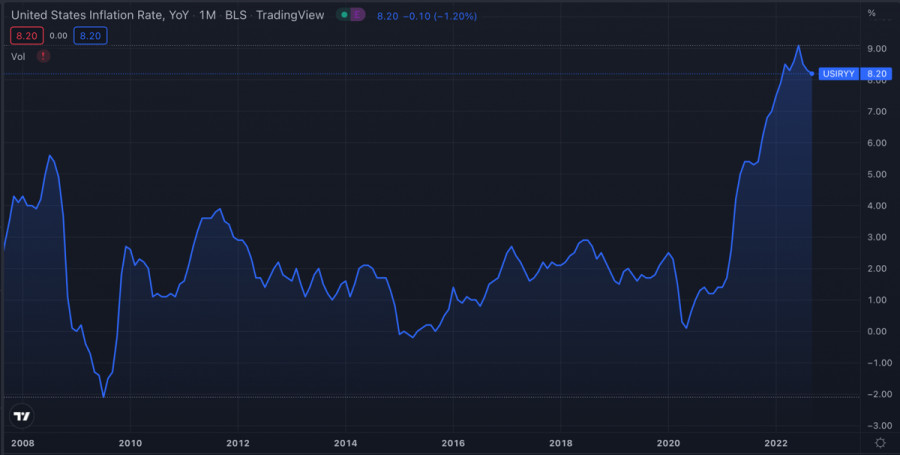Click 2014 on the time axis

pos(345,442)
